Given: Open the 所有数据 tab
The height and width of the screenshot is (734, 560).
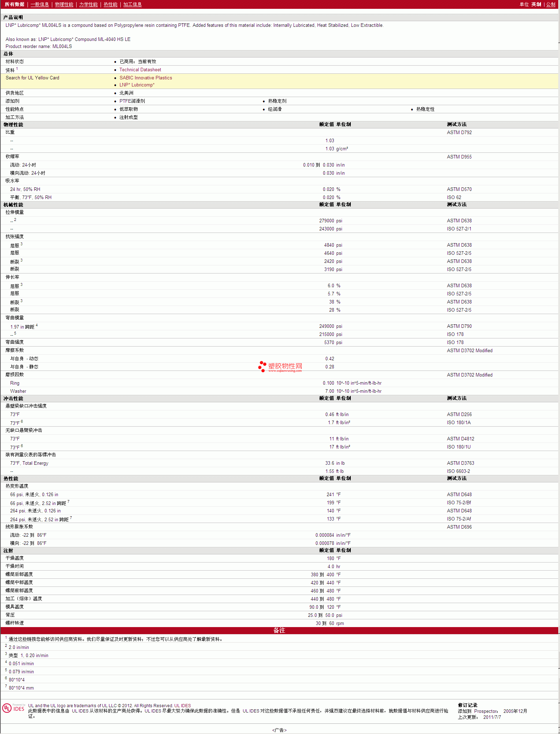Looking at the screenshot, I should (x=14, y=5).
